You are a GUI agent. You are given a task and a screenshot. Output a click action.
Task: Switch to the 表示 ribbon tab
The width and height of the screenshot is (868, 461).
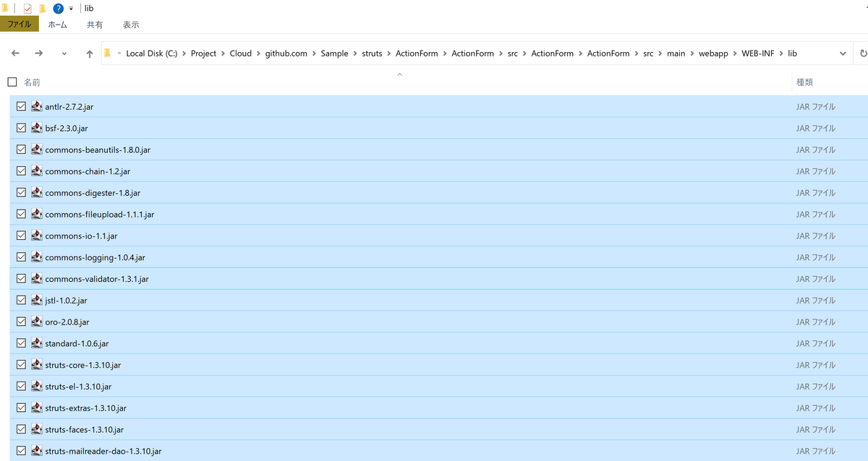131,25
